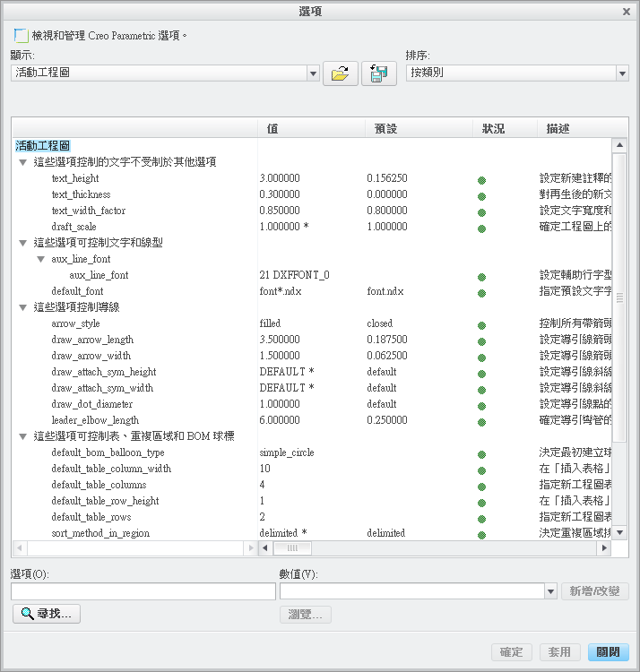
Task: Click the vertical scrollbar thumb
Action: click(x=619, y=297)
